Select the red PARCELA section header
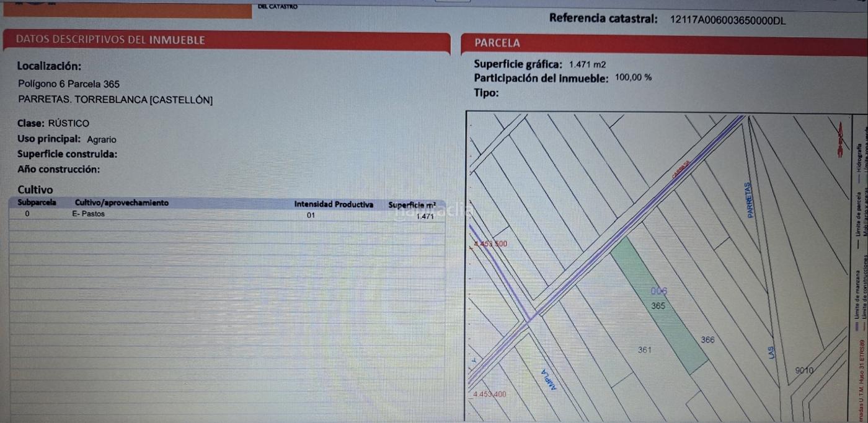This screenshot has height=423, width=868. tap(497, 43)
